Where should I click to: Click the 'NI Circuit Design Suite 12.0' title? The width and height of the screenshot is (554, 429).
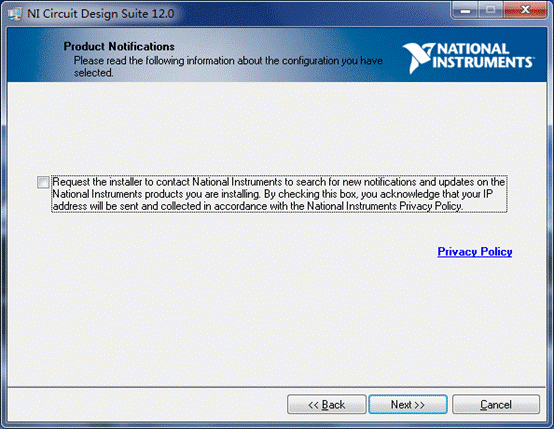coord(101,14)
